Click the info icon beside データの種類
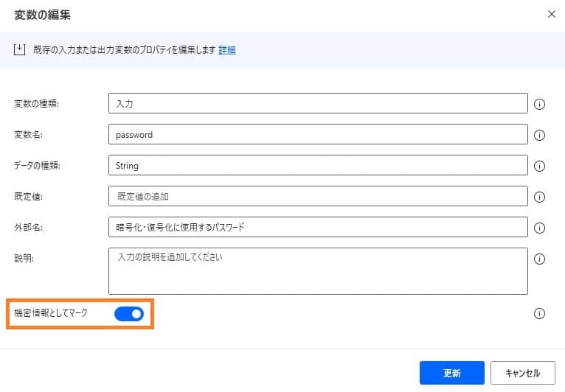 pos(539,166)
